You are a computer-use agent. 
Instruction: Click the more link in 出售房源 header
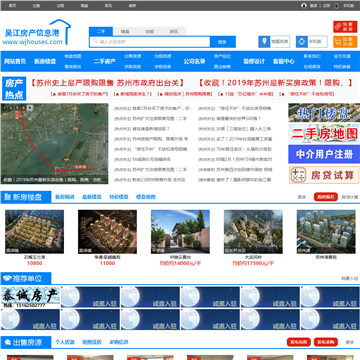pos(350,342)
